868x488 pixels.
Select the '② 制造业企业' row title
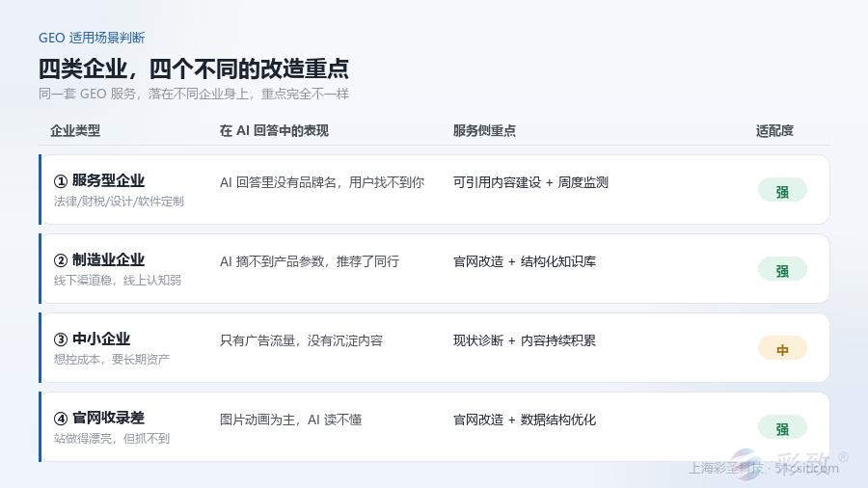99,259
